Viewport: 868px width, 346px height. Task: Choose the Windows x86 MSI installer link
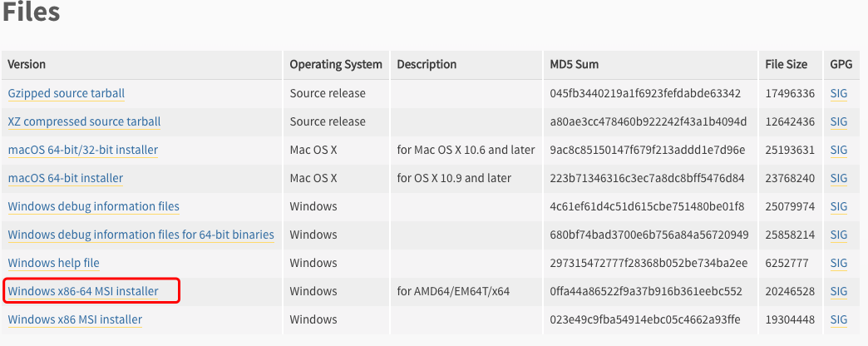75,319
